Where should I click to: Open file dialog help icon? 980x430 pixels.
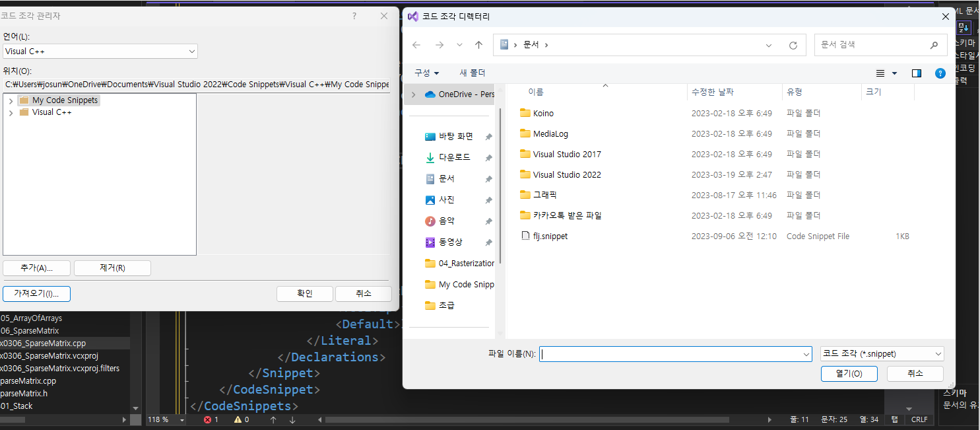click(940, 73)
